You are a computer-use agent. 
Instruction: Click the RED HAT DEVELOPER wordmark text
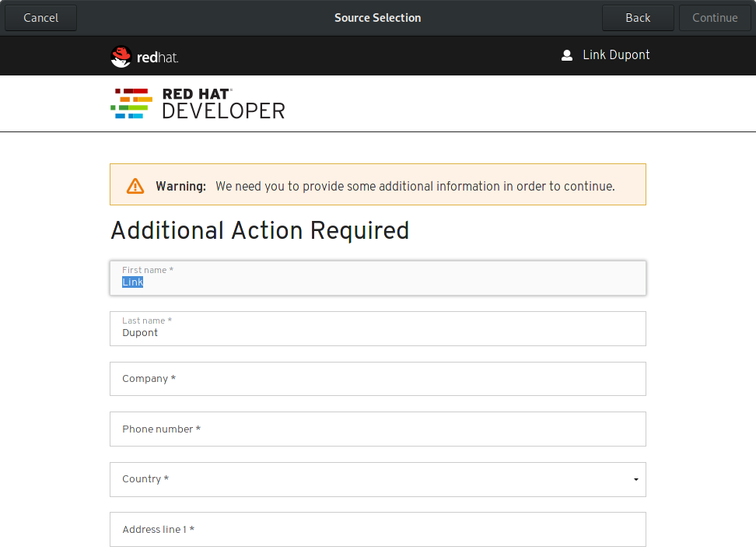coord(223,103)
